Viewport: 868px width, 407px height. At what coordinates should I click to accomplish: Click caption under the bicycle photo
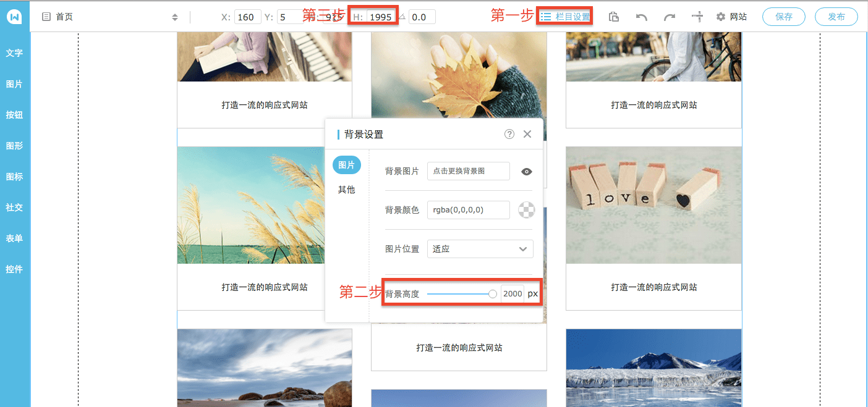(x=654, y=105)
